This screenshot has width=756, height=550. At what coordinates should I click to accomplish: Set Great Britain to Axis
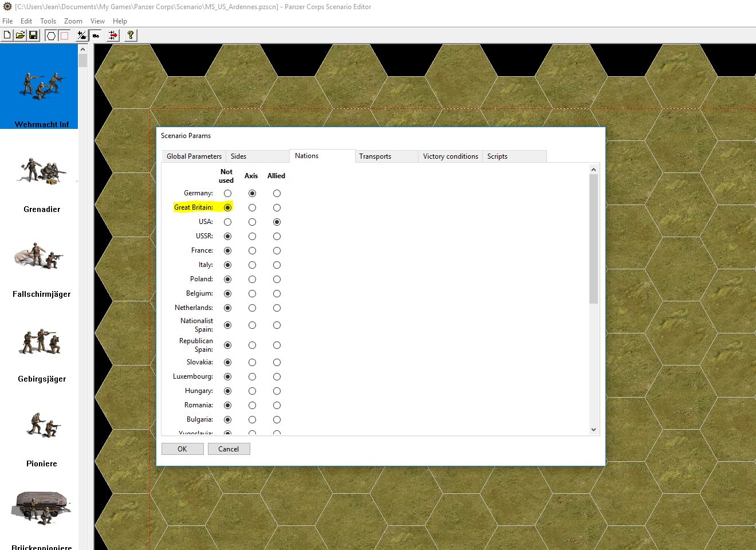click(x=252, y=208)
